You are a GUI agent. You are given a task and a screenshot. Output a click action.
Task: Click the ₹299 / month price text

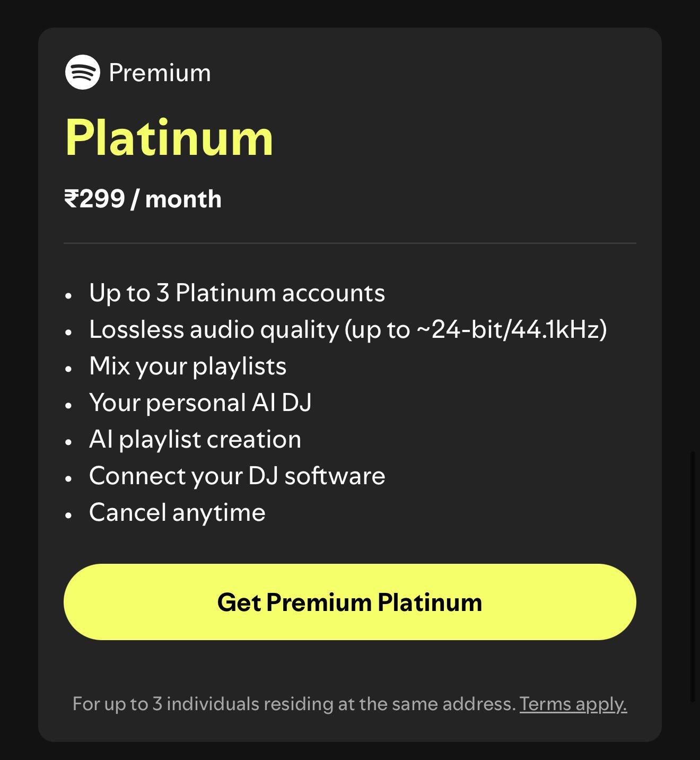(x=143, y=199)
